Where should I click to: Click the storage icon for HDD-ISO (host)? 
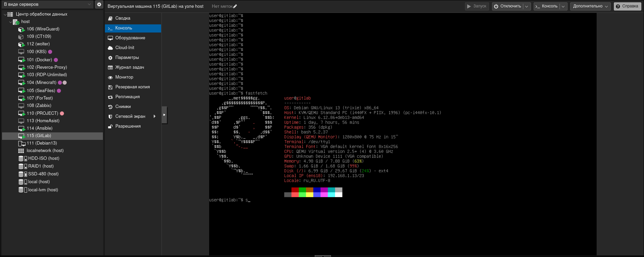tap(23, 158)
